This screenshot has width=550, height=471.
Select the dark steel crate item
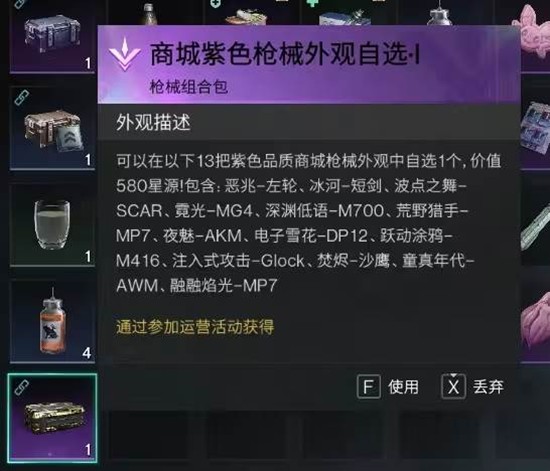click(53, 35)
